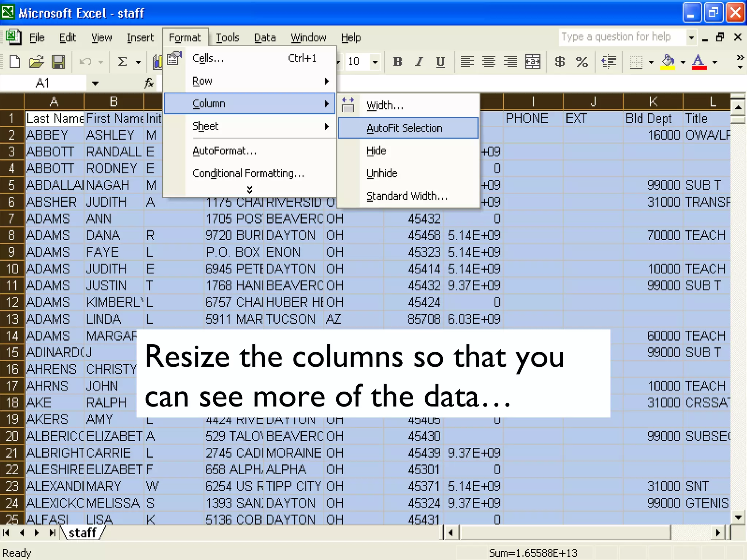The image size is (747, 560).
Task: Open the Tools menu
Action: coord(227,37)
